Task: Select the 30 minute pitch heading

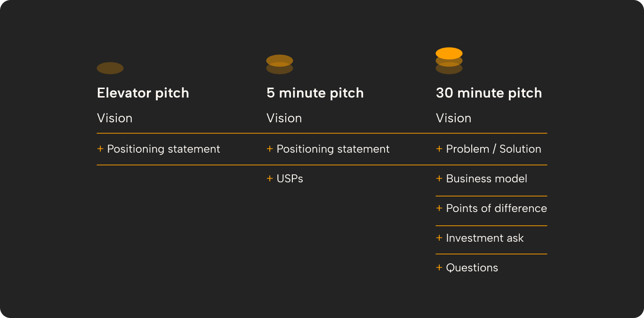Action: click(489, 93)
